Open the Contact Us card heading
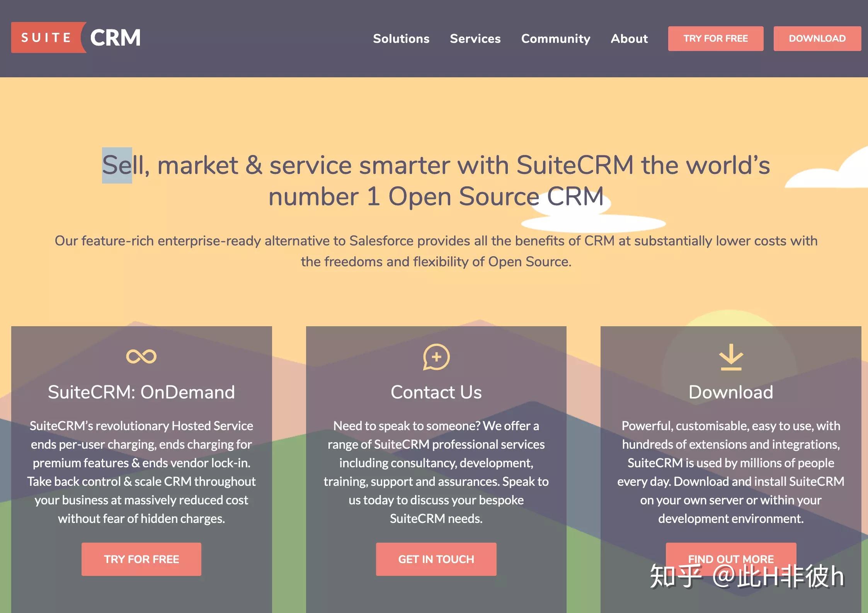Viewport: 868px width, 613px height. [x=436, y=392]
